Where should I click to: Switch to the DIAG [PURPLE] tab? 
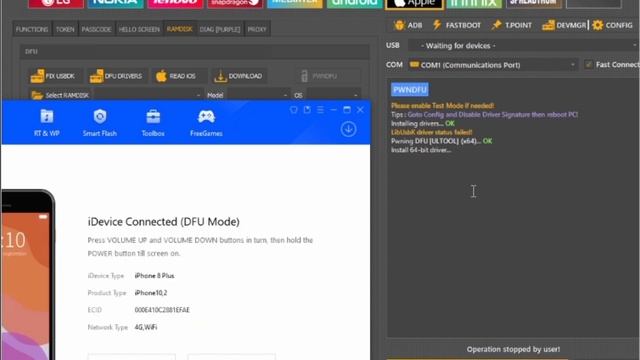tap(220, 29)
